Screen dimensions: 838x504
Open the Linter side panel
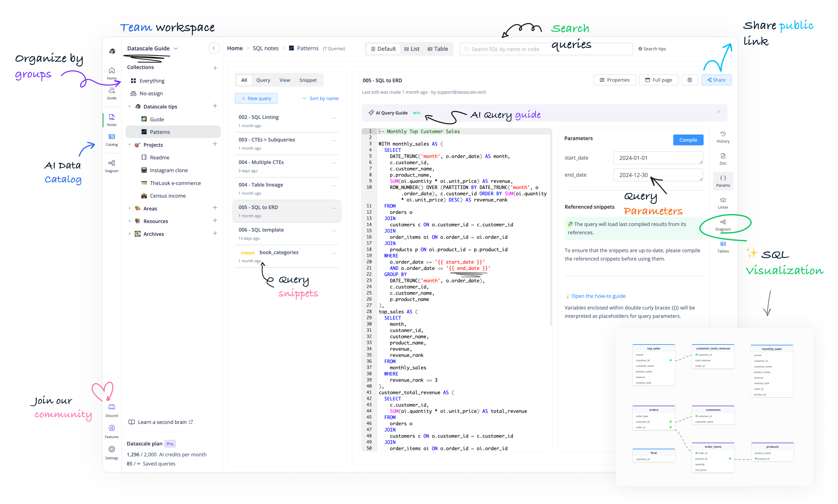point(722,203)
